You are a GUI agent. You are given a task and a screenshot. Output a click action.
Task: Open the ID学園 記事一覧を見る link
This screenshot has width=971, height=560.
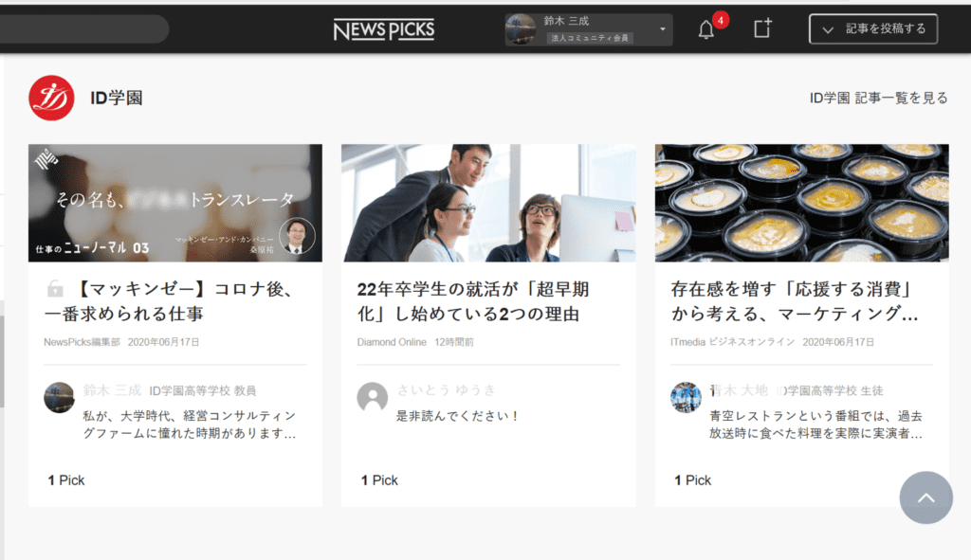tap(878, 99)
